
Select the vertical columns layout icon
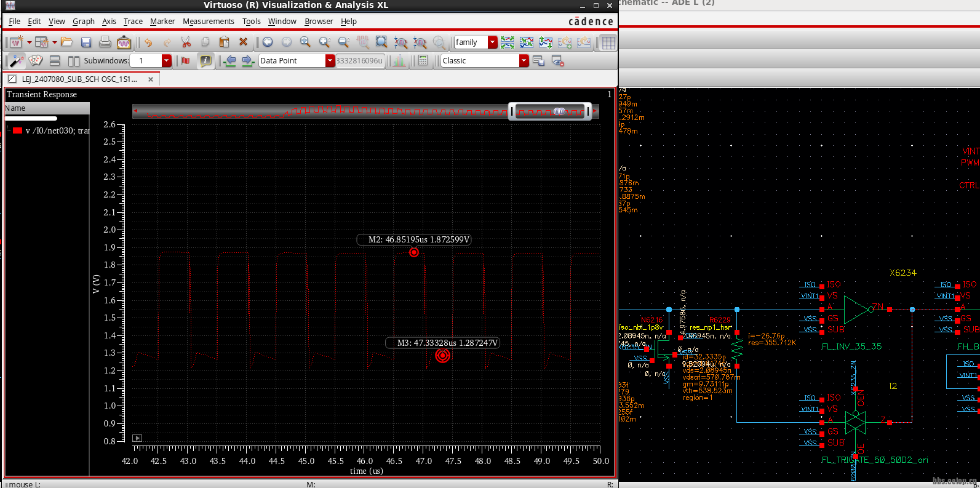click(73, 61)
